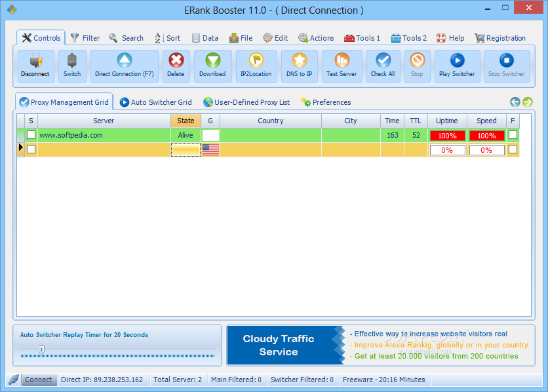548x392 pixels.
Task: Switch to Proxy Management Grid tab
Action: click(64, 102)
